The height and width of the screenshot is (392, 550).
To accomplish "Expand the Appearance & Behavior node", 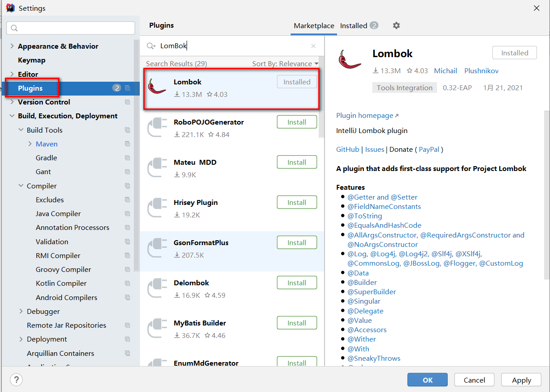I will (x=12, y=46).
